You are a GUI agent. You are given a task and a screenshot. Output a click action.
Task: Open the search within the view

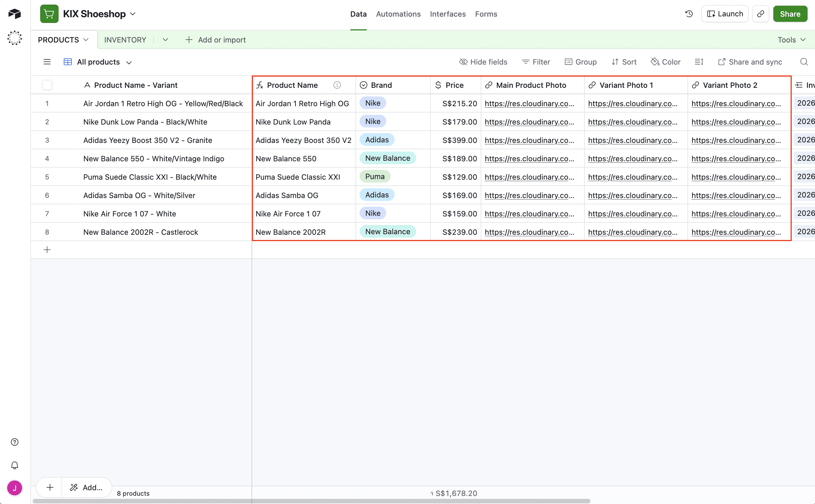[804, 62]
